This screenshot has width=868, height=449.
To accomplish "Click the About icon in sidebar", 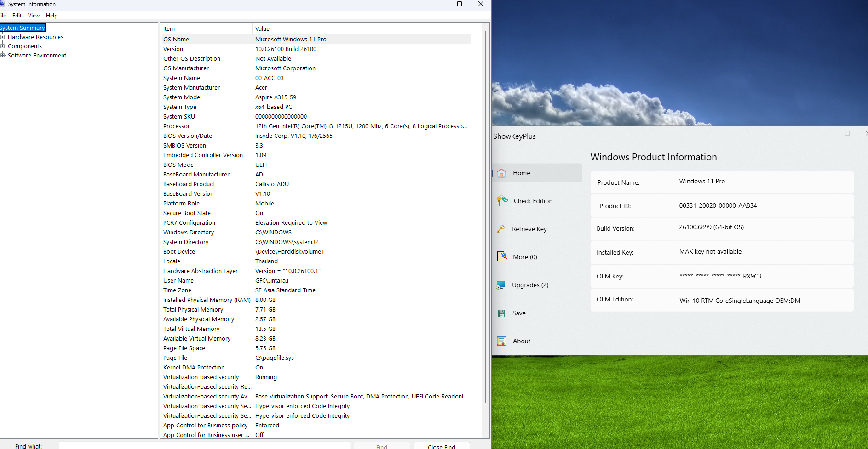I will pyautogui.click(x=501, y=341).
